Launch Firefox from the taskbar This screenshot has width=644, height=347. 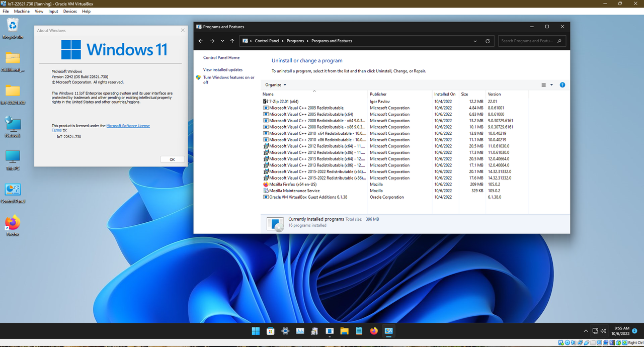click(374, 331)
